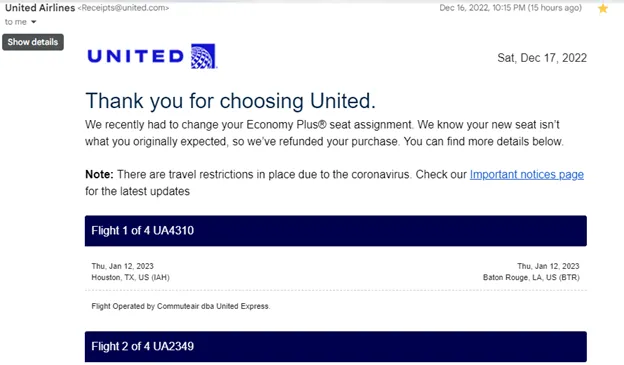Click the Show details tooltip button

(x=33, y=42)
